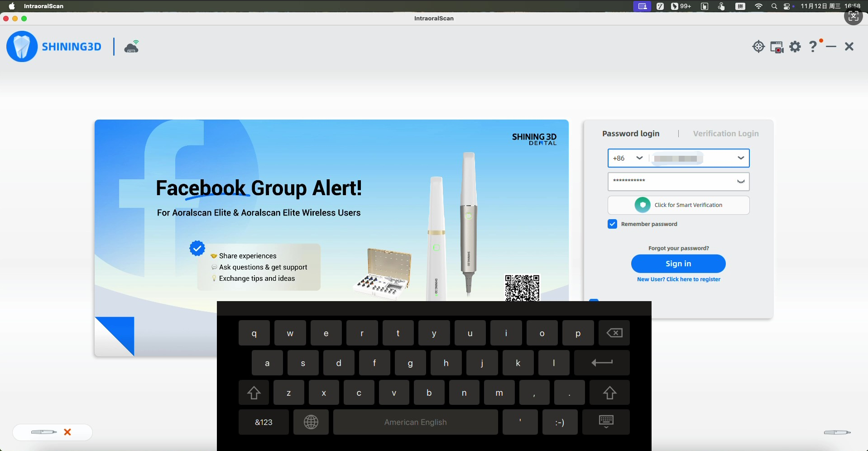This screenshot has height=451, width=868.
Task: Click the scanner icon at bottom right
Action: point(837,432)
